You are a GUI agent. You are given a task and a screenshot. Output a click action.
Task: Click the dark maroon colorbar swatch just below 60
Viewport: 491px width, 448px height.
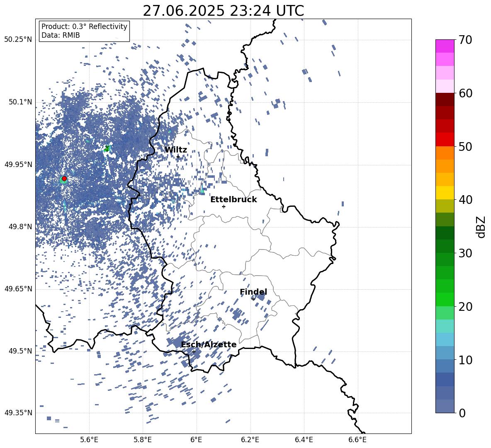click(445, 99)
